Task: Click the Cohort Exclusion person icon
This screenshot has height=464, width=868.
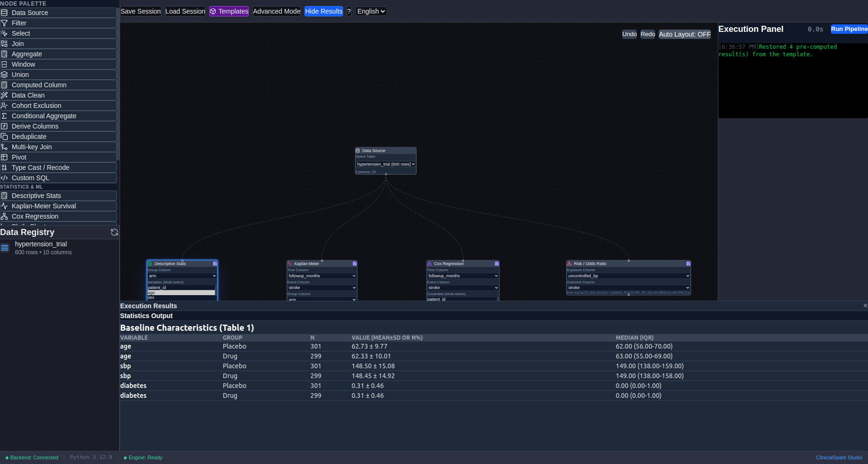Action: coord(4,106)
